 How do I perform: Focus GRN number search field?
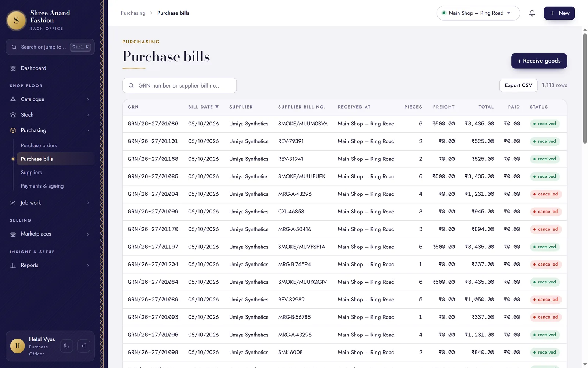pyautogui.click(x=179, y=86)
